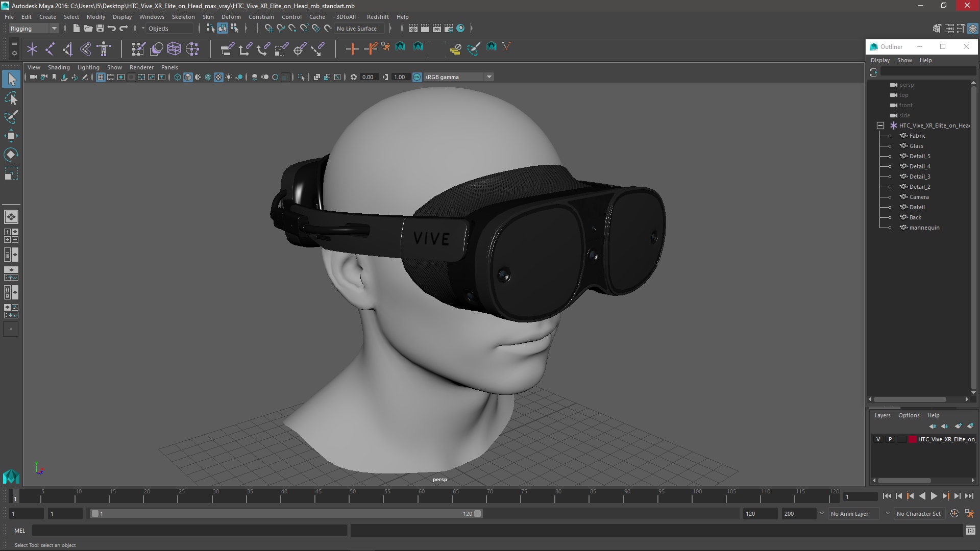Toggle wireframe on shaded viewport button

point(208,77)
